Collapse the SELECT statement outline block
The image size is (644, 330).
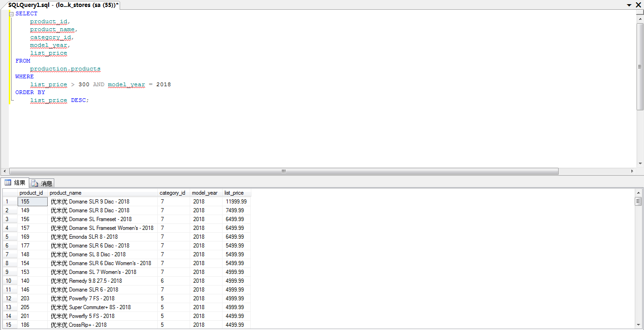[11, 14]
